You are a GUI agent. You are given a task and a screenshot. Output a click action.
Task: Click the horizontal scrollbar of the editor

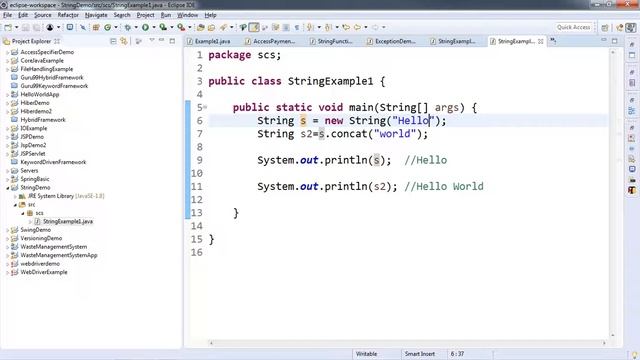pos(407,343)
